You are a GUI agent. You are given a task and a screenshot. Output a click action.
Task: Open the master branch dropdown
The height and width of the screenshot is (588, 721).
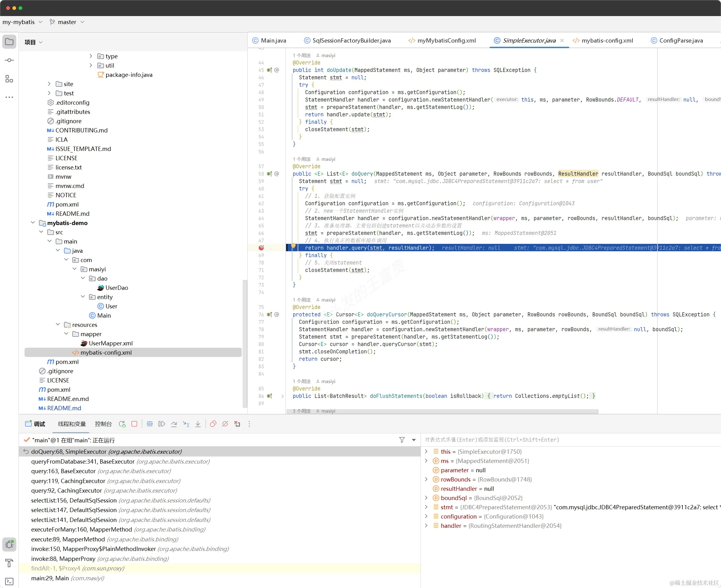pyautogui.click(x=67, y=22)
